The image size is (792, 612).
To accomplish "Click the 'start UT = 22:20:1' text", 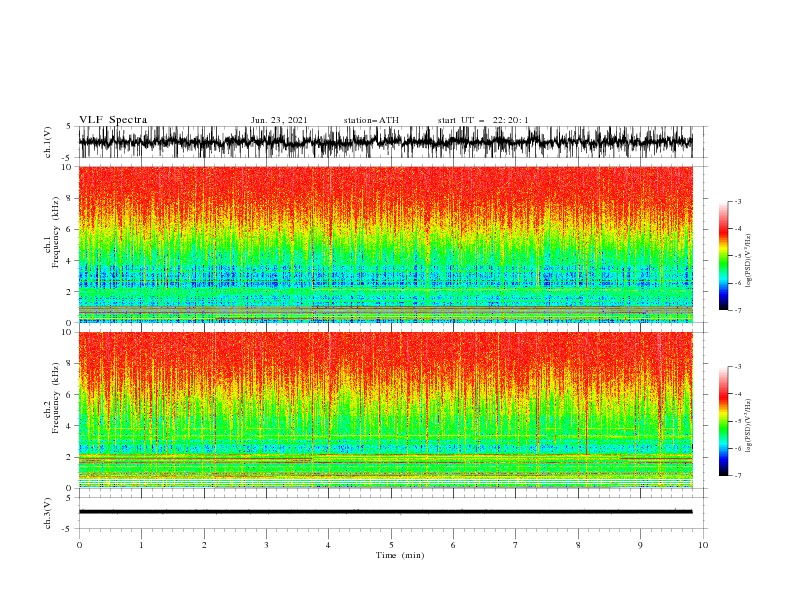I will tap(483, 120).
